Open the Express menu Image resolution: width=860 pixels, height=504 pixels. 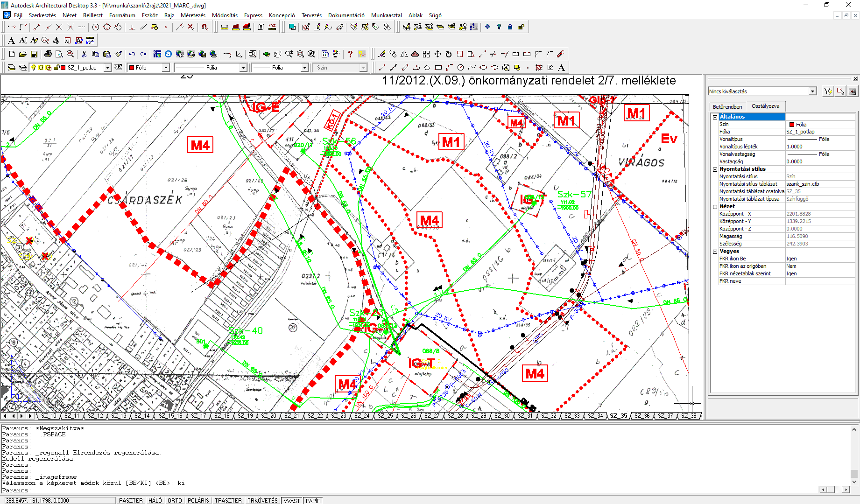pyautogui.click(x=253, y=15)
